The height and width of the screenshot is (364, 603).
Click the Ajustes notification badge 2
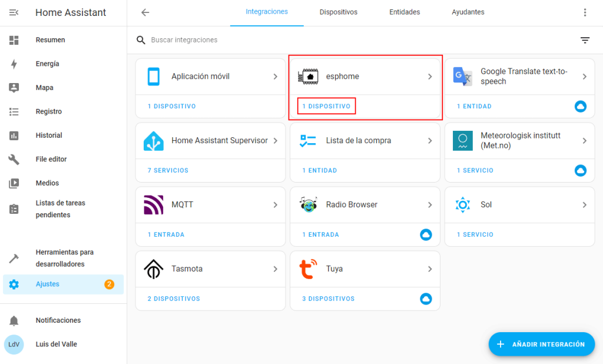pyautogui.click(x=109, y=284)
